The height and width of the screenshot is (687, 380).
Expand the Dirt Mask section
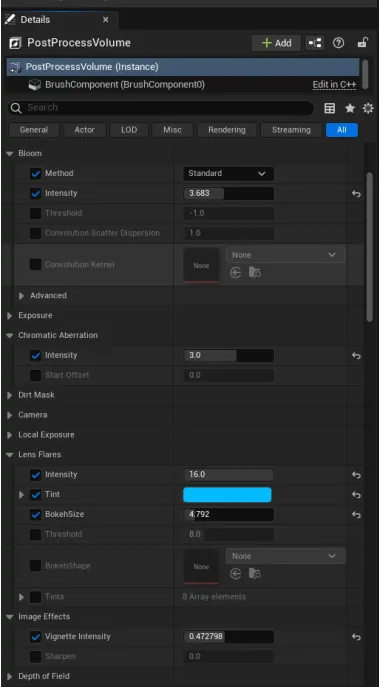coord(10,395)
